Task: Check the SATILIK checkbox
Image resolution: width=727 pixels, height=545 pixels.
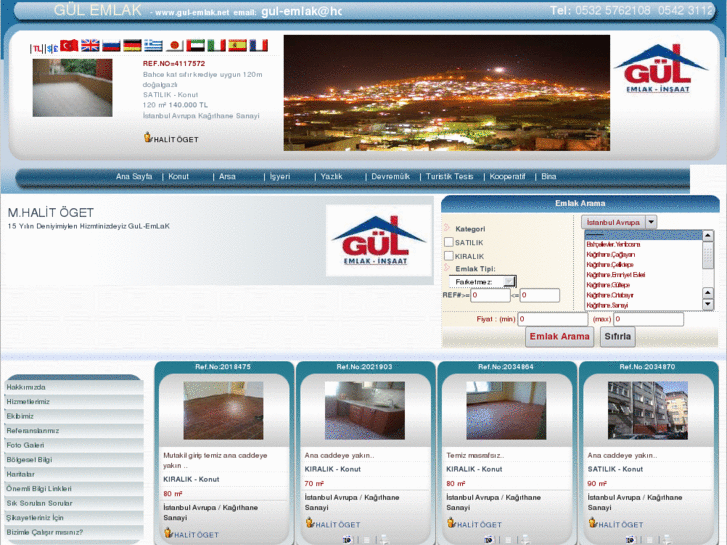Action: click(x=448, y=242)
